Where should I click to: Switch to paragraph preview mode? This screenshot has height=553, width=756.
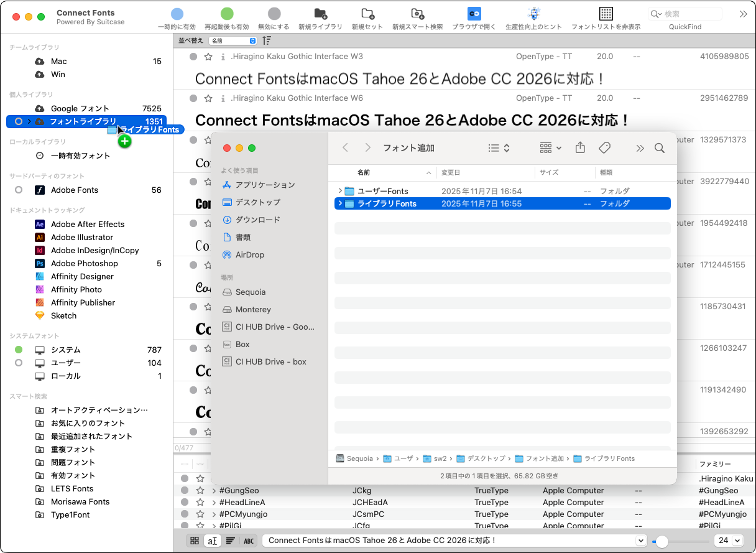[230, 541]
